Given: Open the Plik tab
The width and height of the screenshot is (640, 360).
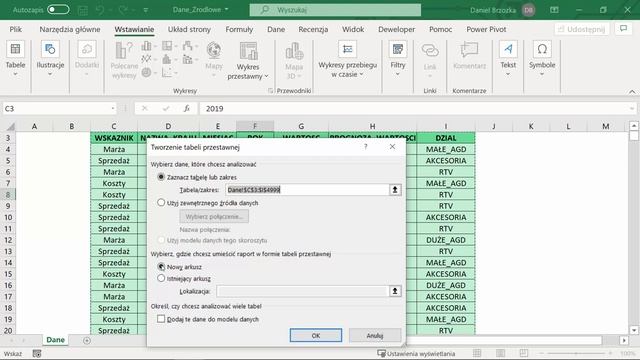Looking at the screenshot, I should tap(16, 29).
